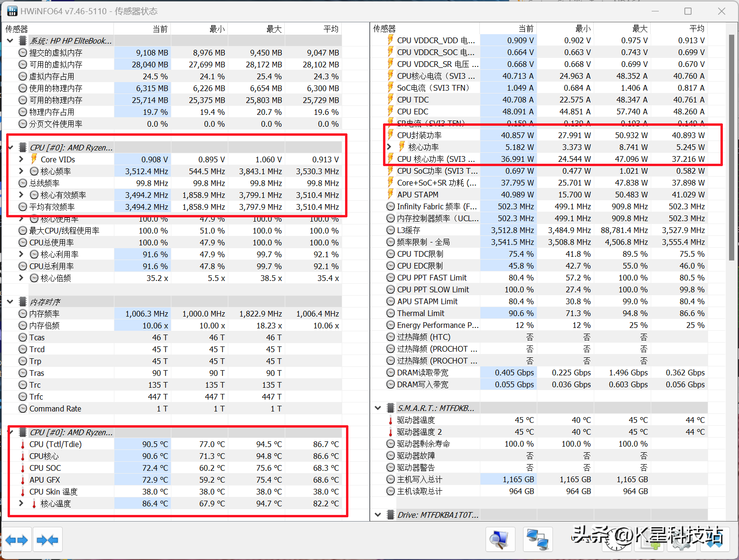The height and width of the screenshot is (560, 739).
Task: Select the APU STAPM Limit row
Action: coord(427,301)
